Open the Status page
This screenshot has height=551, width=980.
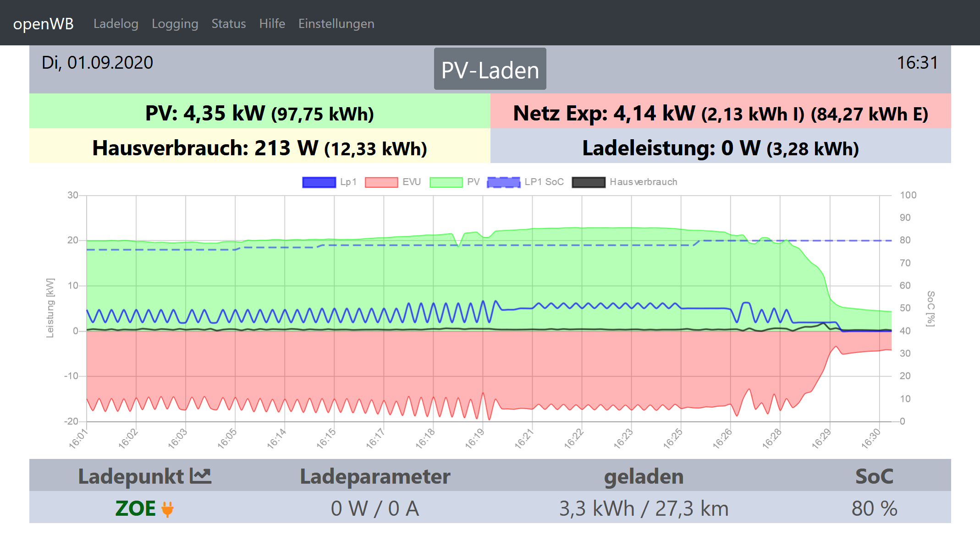[229, 23]
